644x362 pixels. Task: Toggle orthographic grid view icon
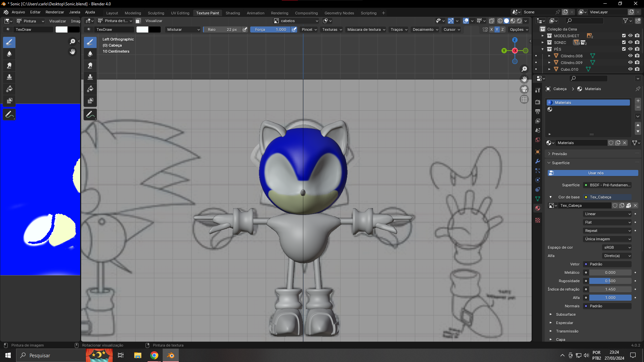[524, 100]
